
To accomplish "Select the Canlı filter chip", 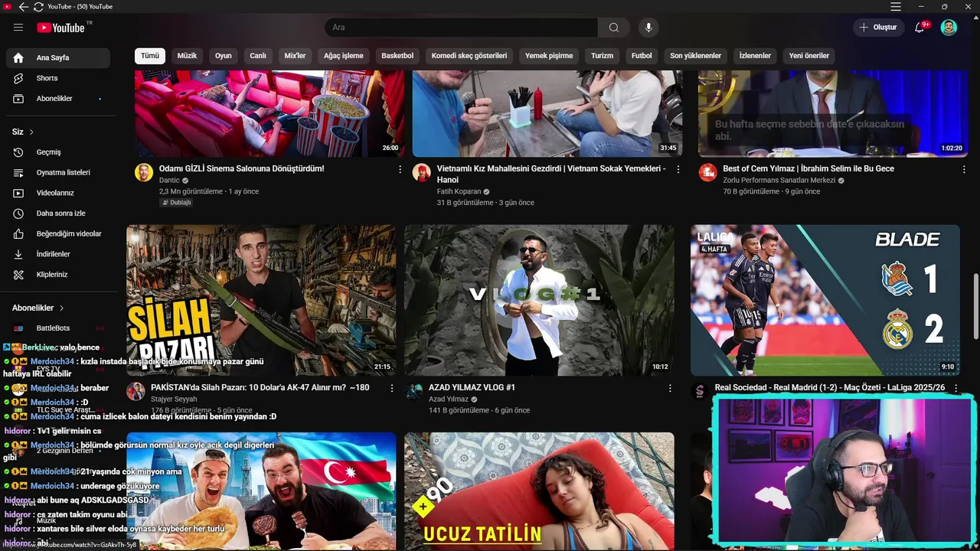I will (258, 56).
